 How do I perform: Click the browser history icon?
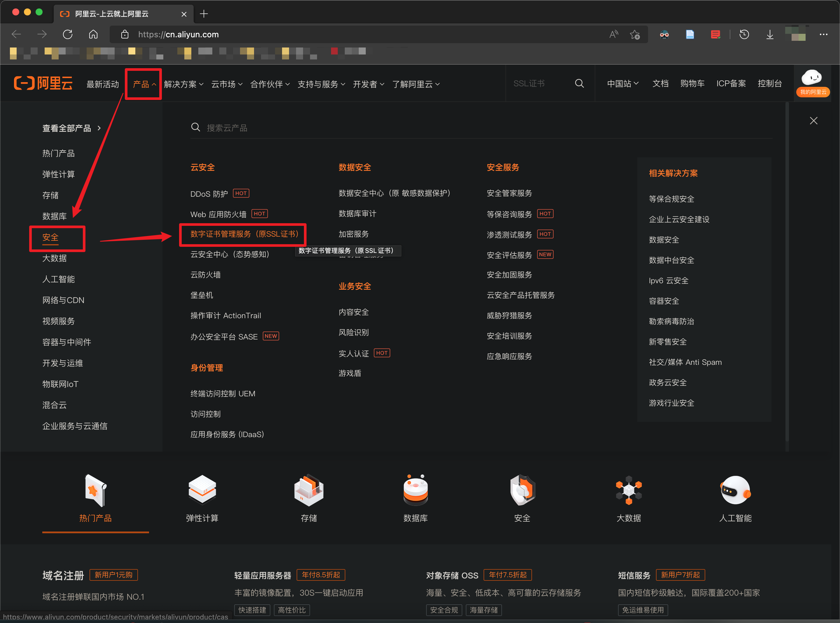[x=744, y=34]
